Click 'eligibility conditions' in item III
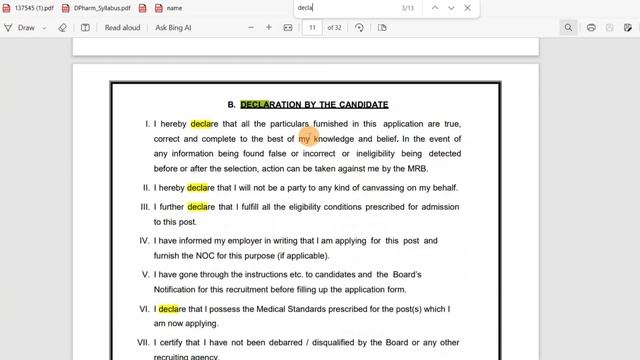The image size is (640, 360). tap(325, 207)
